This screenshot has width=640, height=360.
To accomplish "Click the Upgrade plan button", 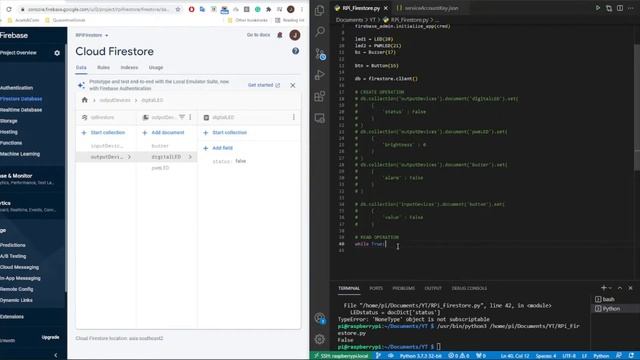I will 50,338.
